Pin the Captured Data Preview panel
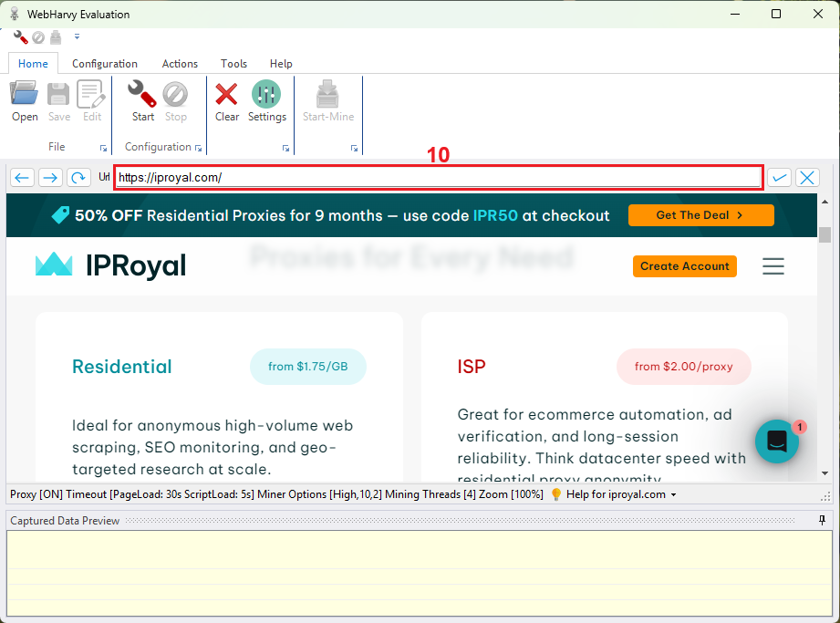Screen dimensions: 840x623 click(822, 521)
